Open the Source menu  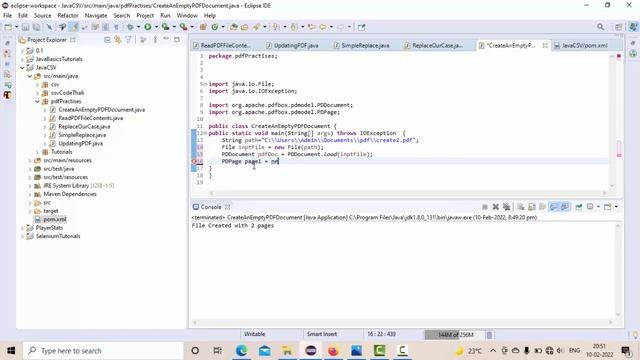[42, 16]
